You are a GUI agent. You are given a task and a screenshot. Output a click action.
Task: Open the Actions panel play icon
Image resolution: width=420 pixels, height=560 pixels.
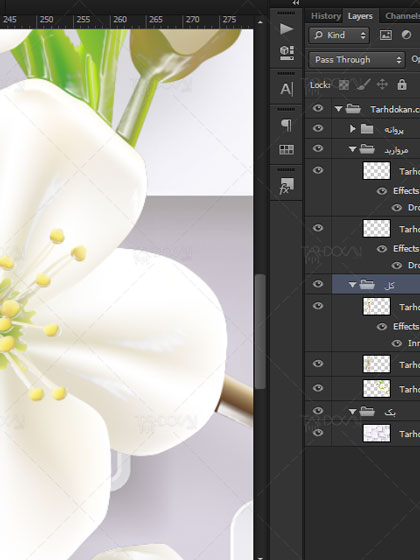[286, 29]
